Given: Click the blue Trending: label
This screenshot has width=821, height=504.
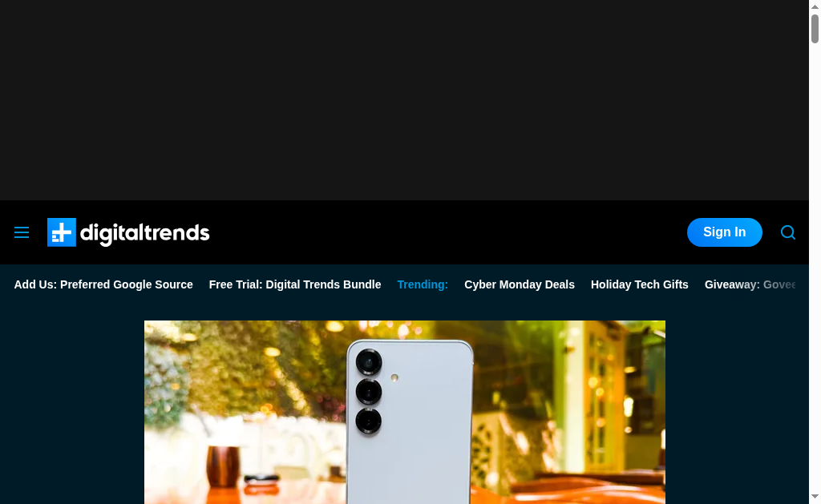Looking at the screenshot, I should pos(423,284).
